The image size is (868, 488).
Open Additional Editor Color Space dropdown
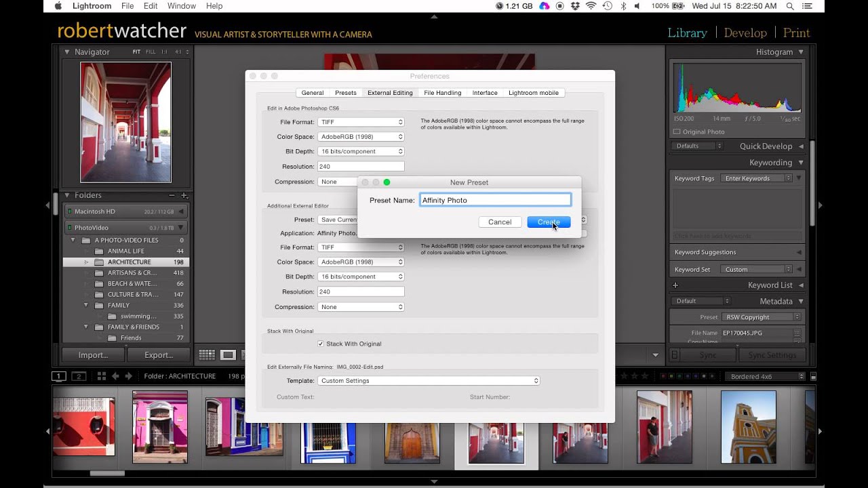point(361,262)
